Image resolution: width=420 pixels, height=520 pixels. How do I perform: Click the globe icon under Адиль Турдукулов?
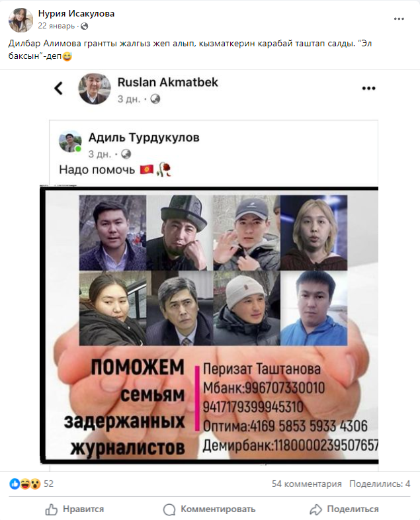pyautogui.click(x=126, y=154)
